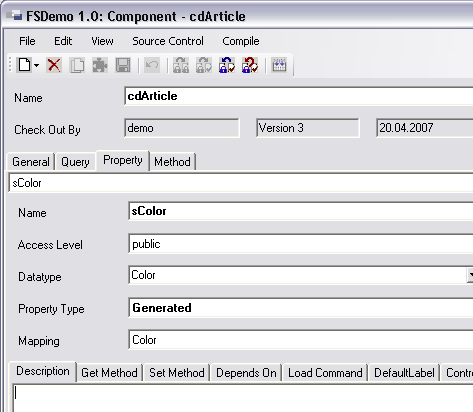
Task: Click the 'Property Type' label
Action: coord(51,309)
